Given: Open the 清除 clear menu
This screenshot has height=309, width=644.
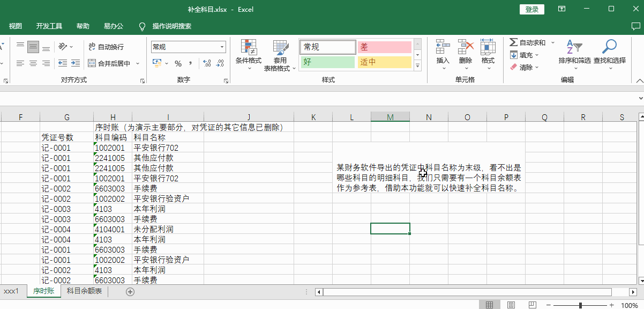Looking at the screenshot, I should tap(525, 67).
